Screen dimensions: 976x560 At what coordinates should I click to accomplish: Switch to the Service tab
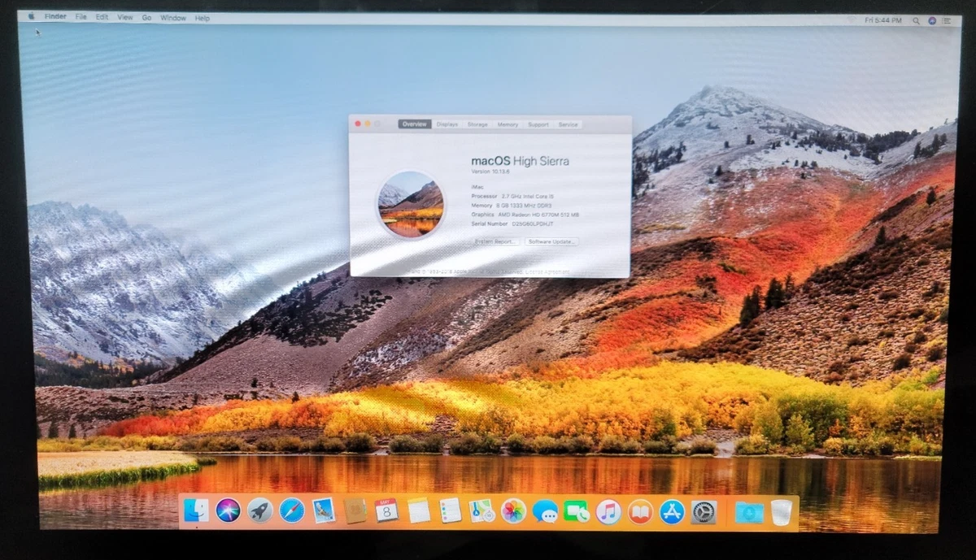(x=569, y=124)
